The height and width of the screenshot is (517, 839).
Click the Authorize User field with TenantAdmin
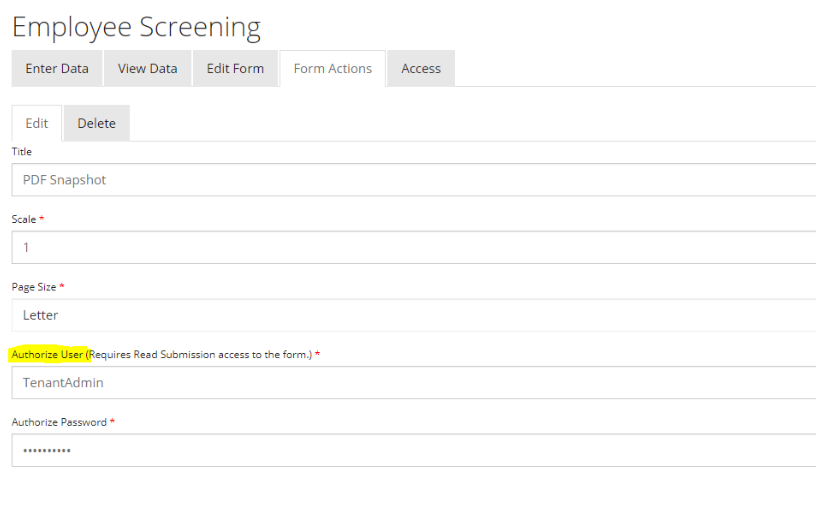pyautogui.click(x=415, y=382)
